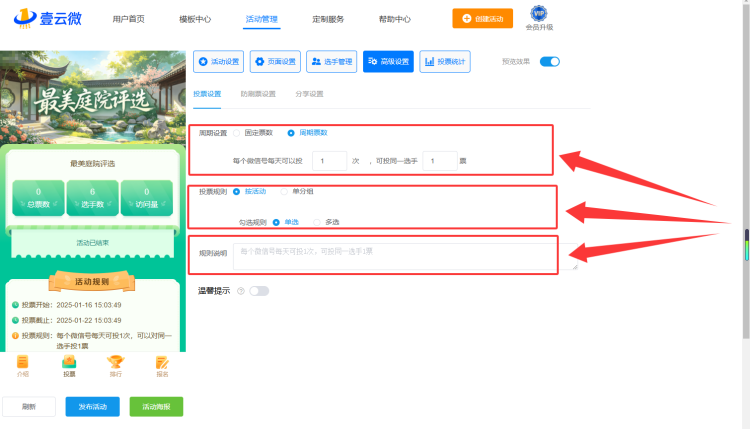750x429 pixels.
Task: Enable the 温馨提示 toggle switch
Action: tap(259, 291)
